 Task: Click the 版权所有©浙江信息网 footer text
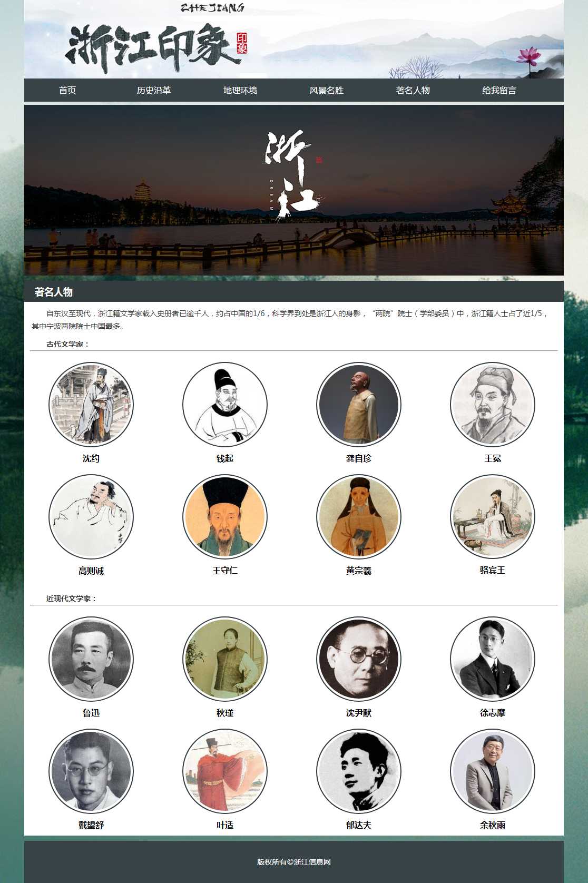[294, 862]
